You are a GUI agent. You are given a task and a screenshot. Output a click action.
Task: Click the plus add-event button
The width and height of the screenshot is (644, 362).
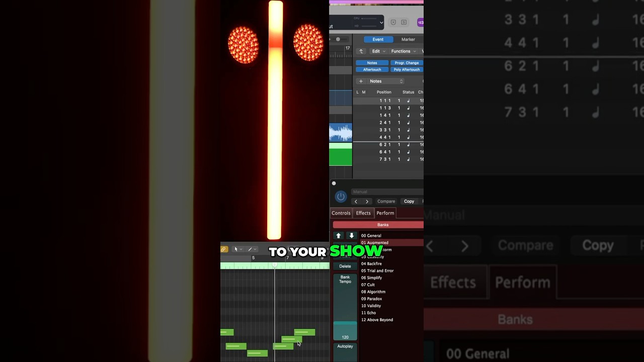point(361,81)
